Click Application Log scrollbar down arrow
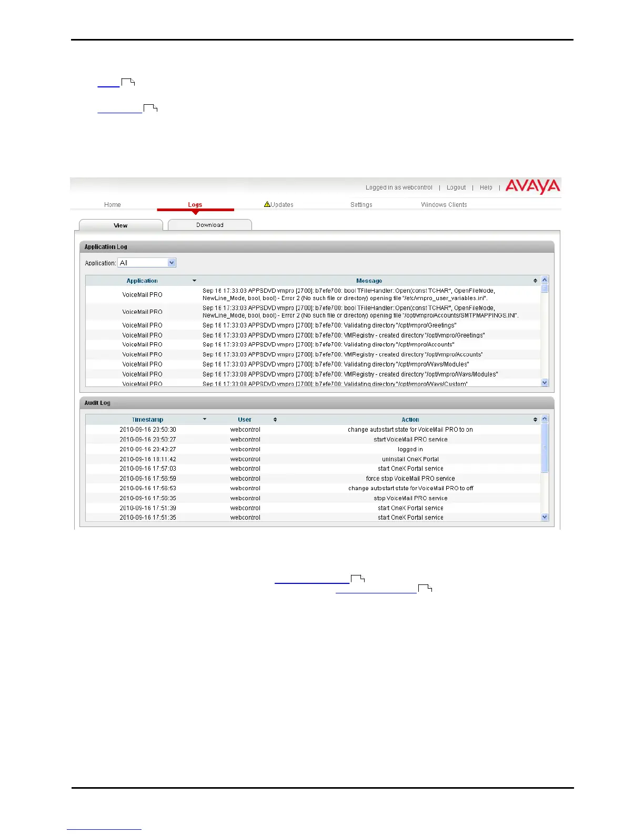The width and height of the screenshot is (644, 834). 545,383
